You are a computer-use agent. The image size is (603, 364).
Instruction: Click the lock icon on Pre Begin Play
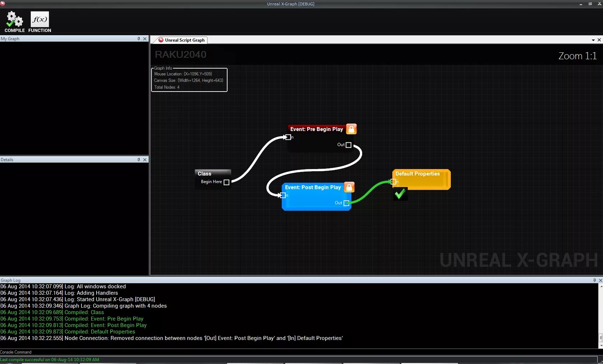351,129
